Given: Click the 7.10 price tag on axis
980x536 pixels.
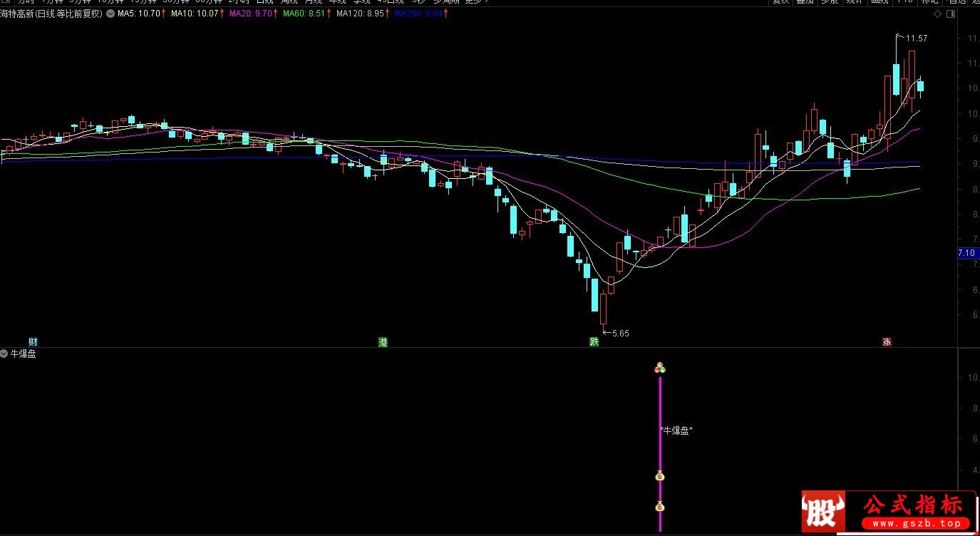Looking at the screenshot, I should (969, 253).
